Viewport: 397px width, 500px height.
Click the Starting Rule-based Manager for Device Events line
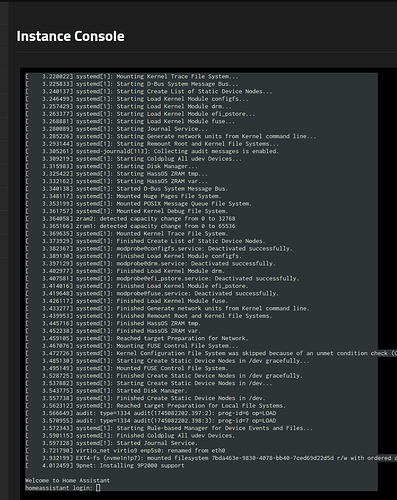coord(169,428)
